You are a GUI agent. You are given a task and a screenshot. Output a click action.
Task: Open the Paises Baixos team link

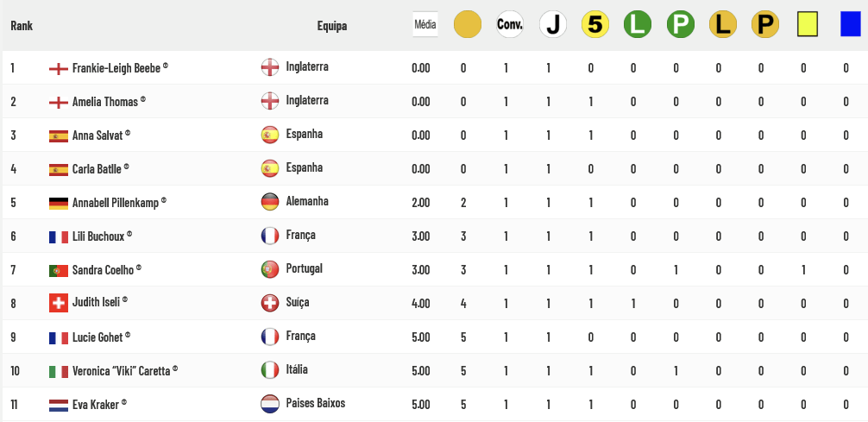click(x=316, y=403)
